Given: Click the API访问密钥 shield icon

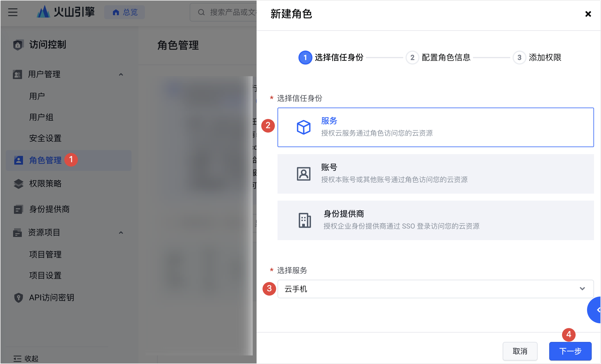Looking at the screenshot, I should pyautogui.click(x=18, y=298).
